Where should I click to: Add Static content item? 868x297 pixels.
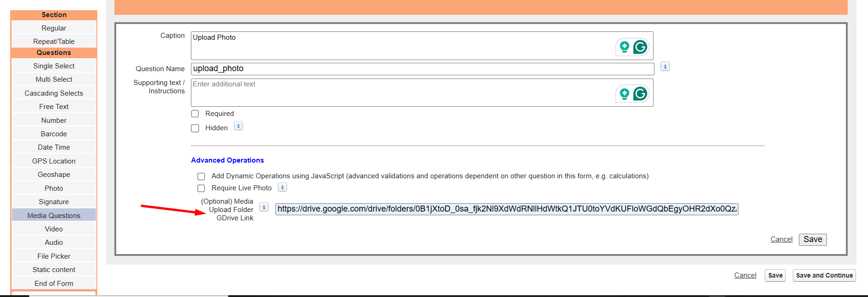(x=54, y=270)
